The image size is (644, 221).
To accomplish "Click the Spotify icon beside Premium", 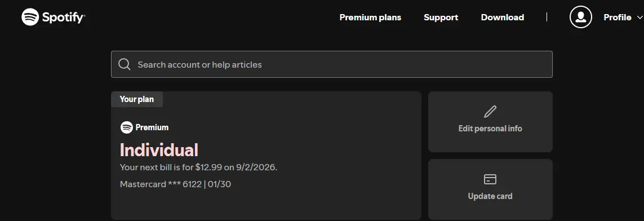I will [127, 127].
